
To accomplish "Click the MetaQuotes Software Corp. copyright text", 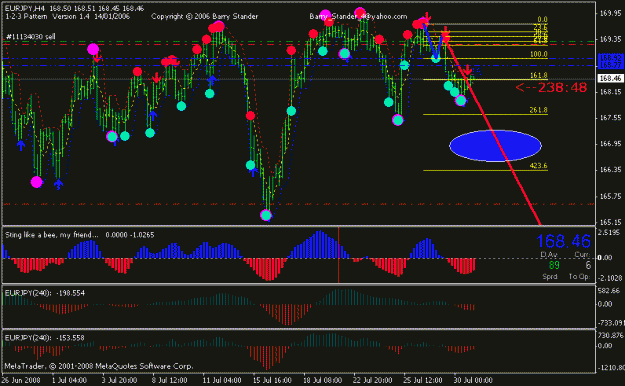I will point(99,366).
